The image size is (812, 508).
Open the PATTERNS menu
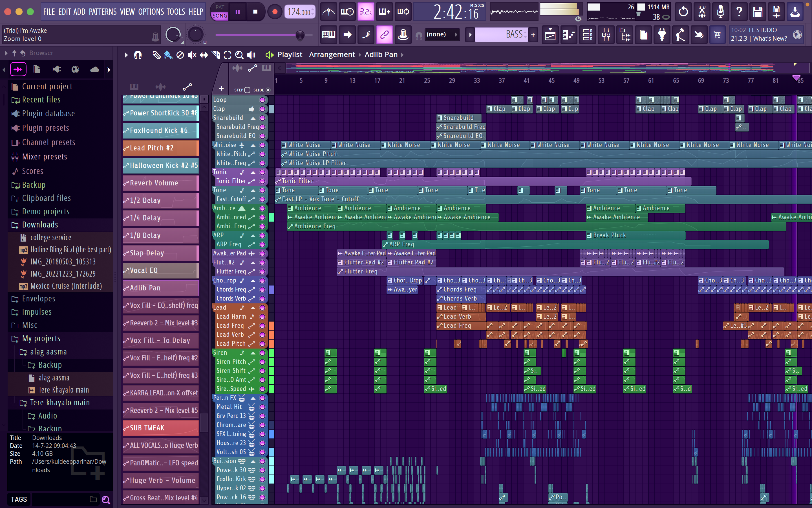point(103,12)
